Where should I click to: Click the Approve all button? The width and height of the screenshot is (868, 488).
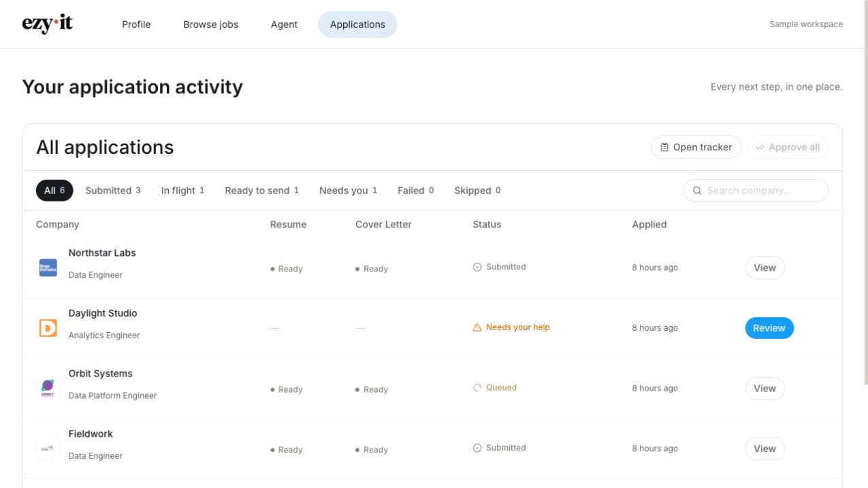tap(788, 147)
